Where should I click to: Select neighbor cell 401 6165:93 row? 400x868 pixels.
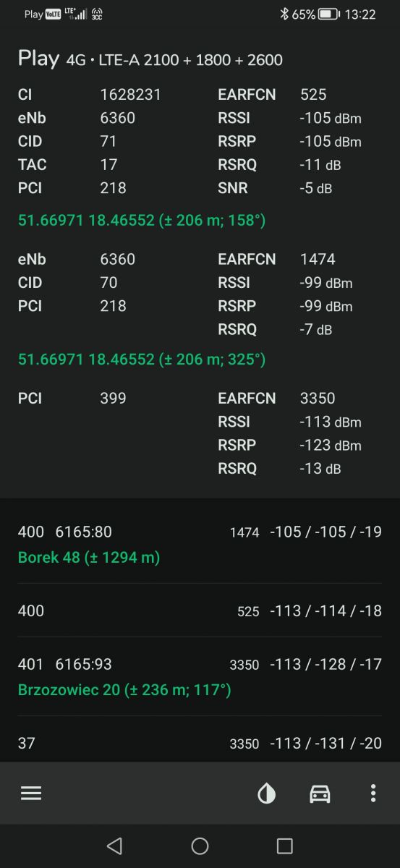(x=200, y=676)
